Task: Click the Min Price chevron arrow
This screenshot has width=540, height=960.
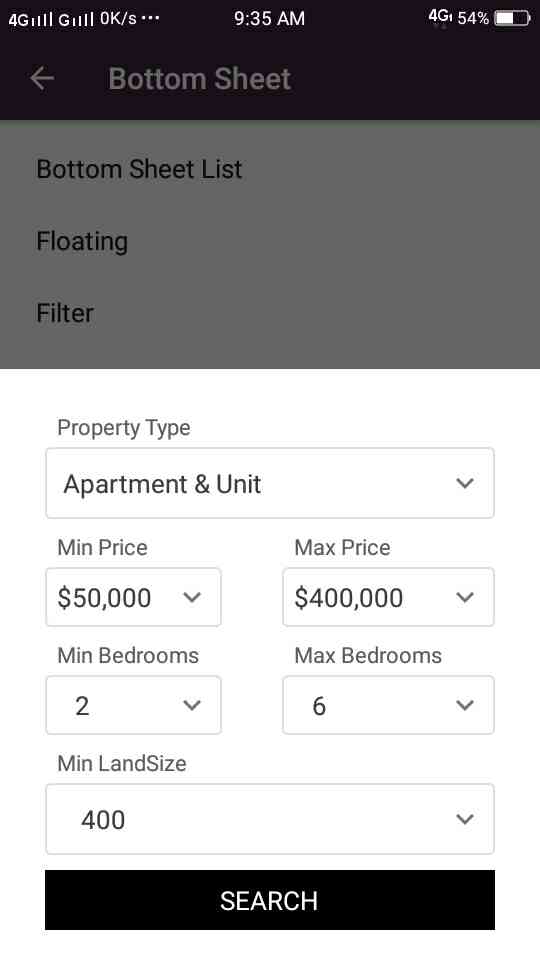Action: click(x=192, y=597)
